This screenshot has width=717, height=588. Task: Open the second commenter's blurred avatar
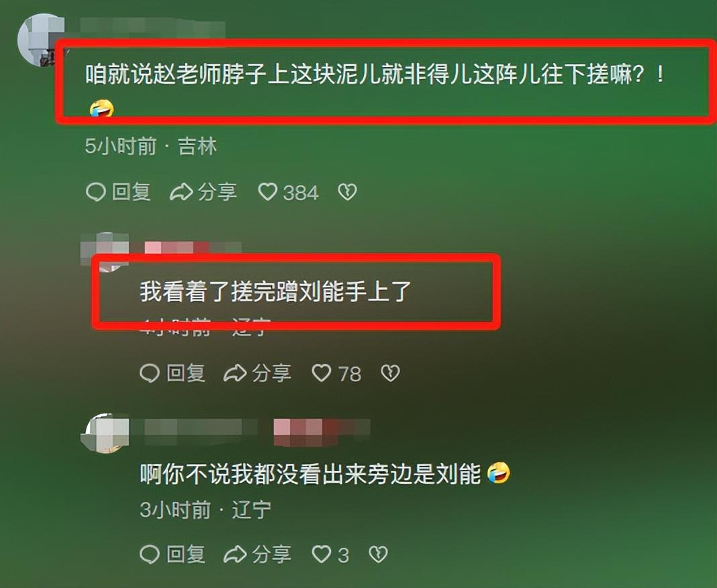click(x=104, y=252)
